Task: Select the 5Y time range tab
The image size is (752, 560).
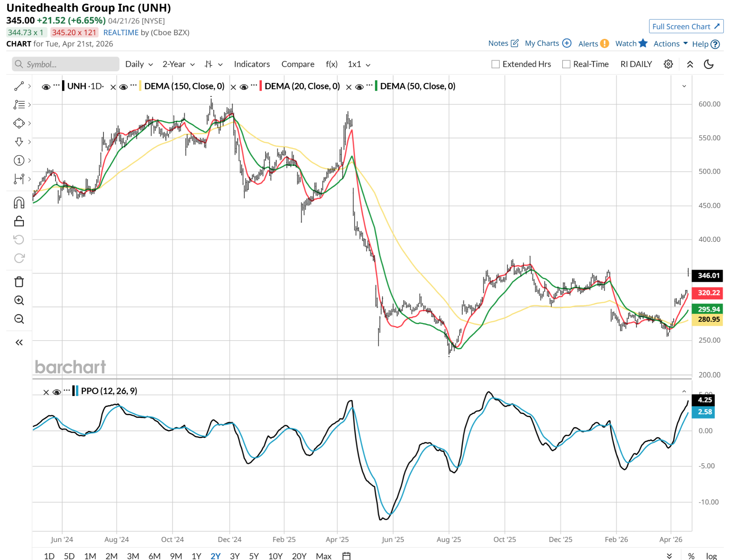Action: (x=254, y=556)
